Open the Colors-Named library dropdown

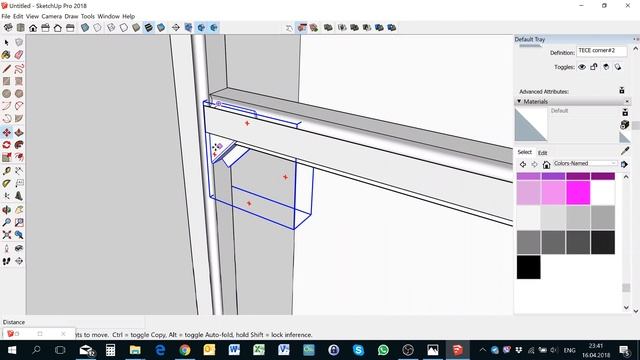(584, 164)
